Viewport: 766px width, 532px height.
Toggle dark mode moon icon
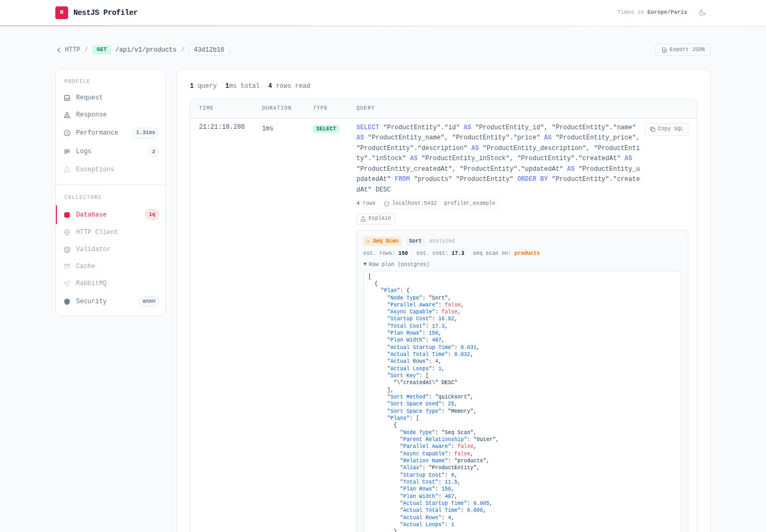tap(702, 13)
